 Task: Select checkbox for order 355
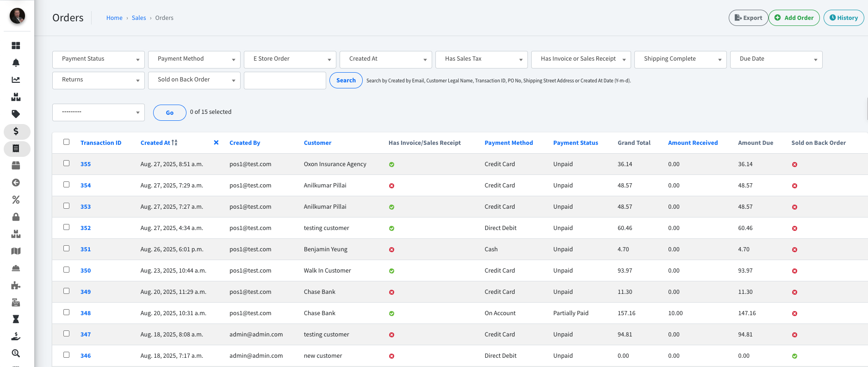66,163
